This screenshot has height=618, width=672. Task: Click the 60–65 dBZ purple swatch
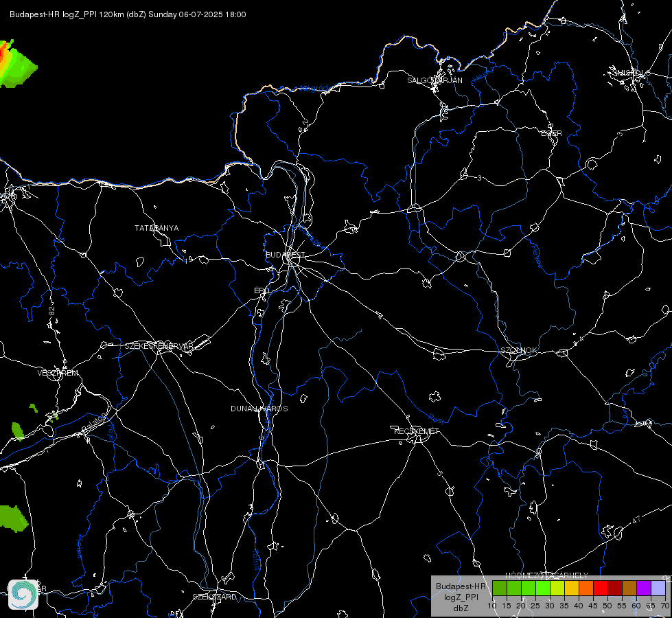point(644,588)
